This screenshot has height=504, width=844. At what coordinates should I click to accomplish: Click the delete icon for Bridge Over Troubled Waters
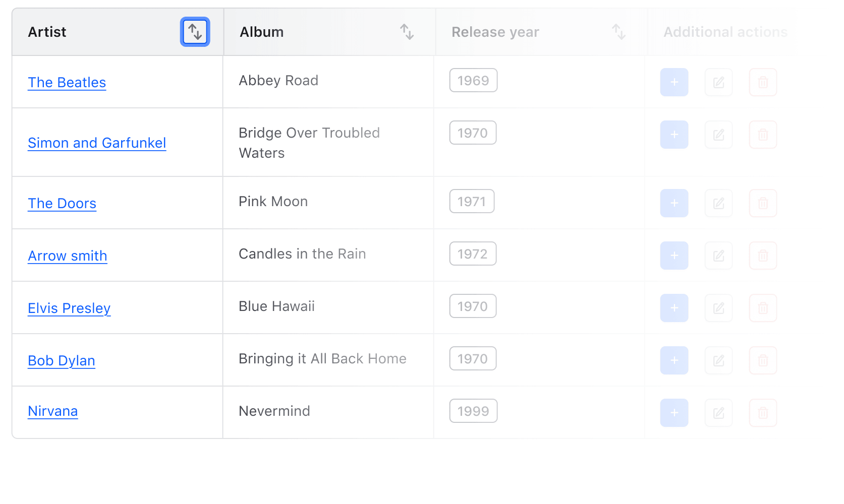point(763,135)
